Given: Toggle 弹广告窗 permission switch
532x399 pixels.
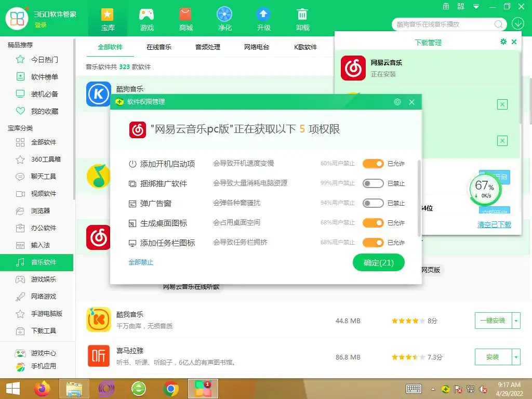Looking at the screenshot, I should (x=373, y=203).
